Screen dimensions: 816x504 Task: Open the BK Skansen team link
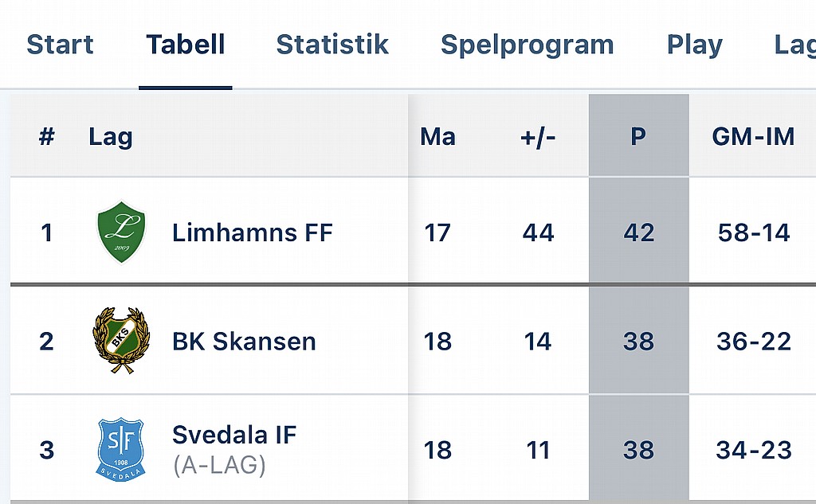point(244,342)
